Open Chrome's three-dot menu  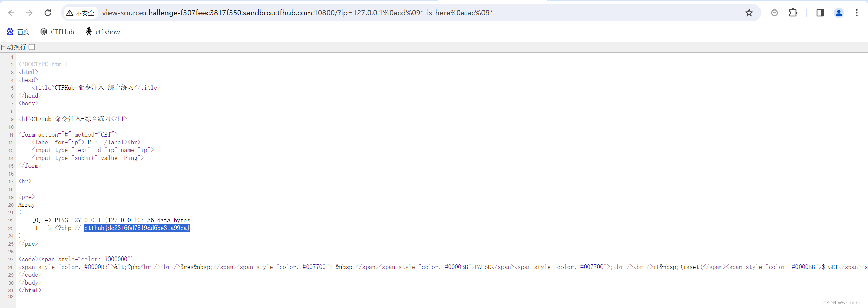pos(857,13)
